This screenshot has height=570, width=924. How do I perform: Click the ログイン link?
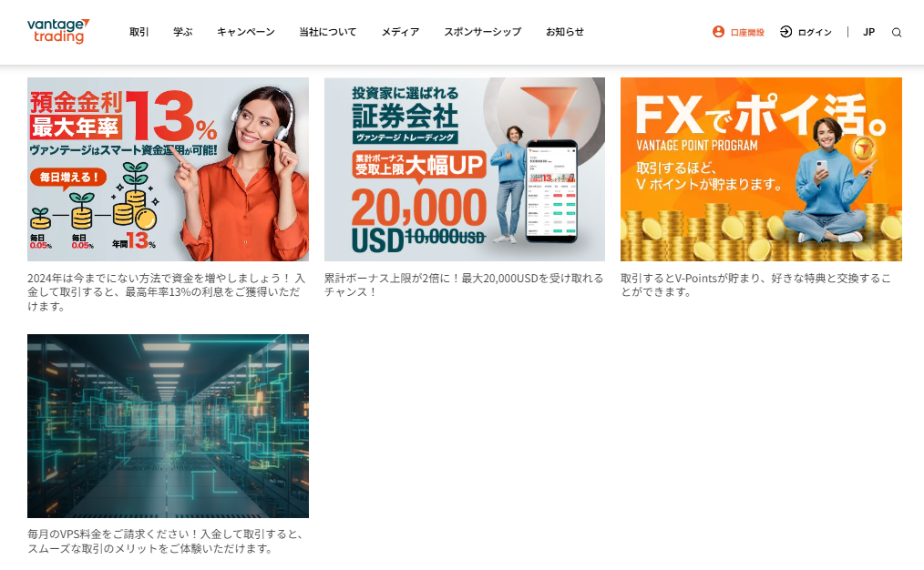815,33
